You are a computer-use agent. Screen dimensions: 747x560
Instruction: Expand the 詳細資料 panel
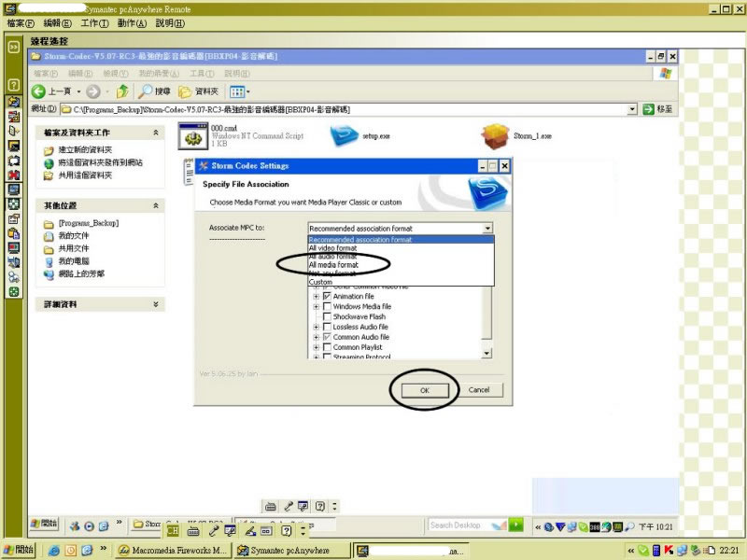pyautogui.click(x=155, y=304)
